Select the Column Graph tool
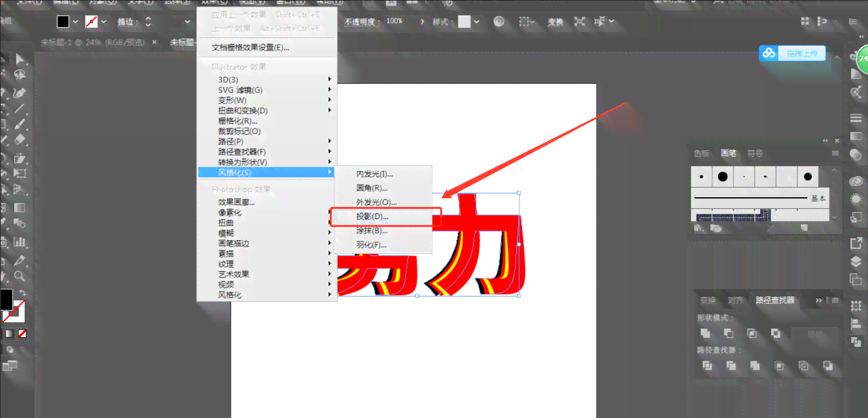This screenshot has width=868, height=418. click(20, 242)
